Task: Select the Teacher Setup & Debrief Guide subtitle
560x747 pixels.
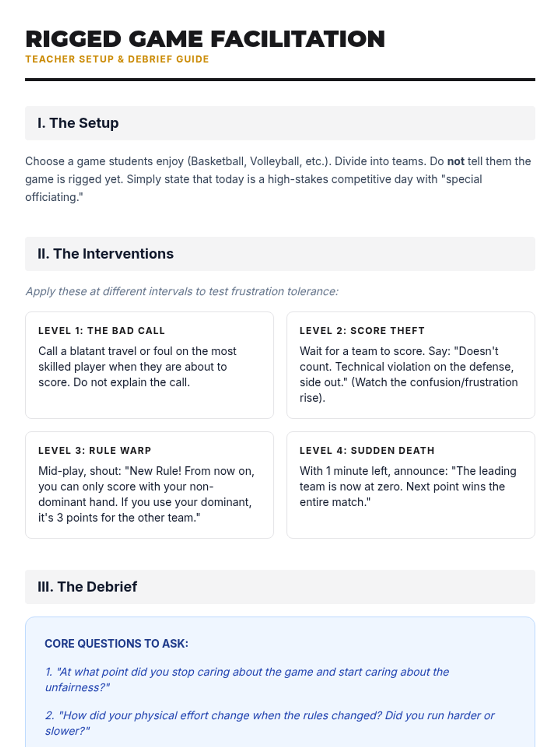Action: click(x=117, y=59)
